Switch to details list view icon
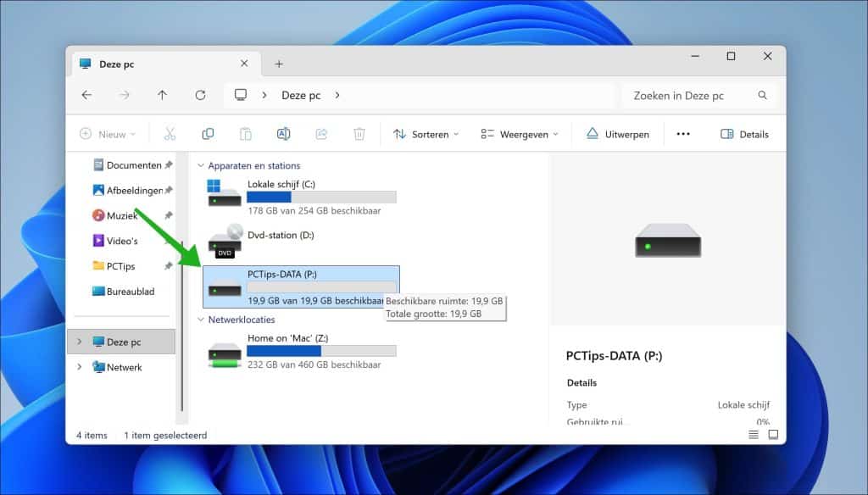 pyautogui.click(x=754, y=435)
